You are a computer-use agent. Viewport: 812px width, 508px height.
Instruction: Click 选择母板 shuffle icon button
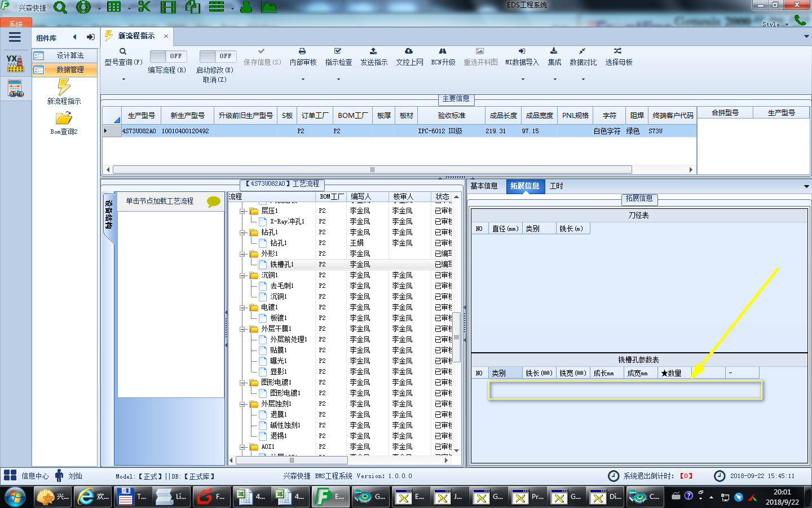click(x=619, y=57)
